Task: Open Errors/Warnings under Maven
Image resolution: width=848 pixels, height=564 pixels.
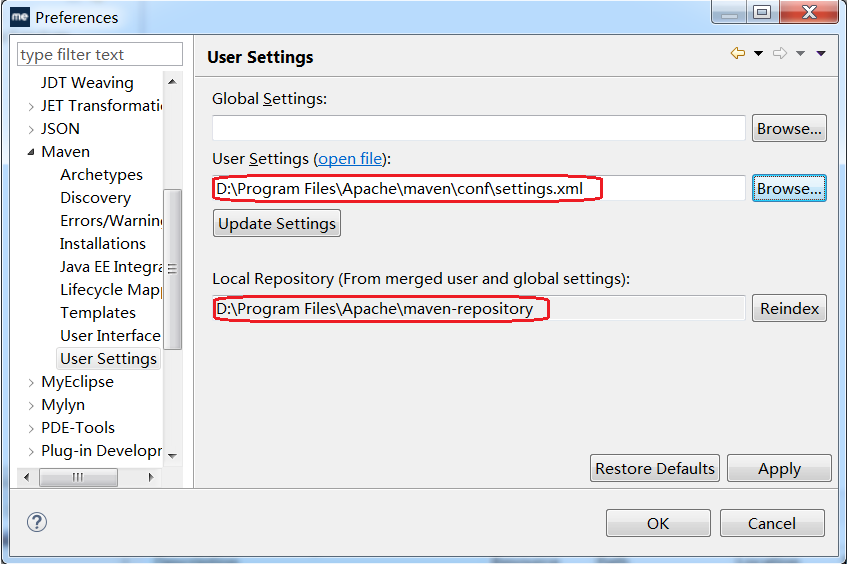Action: coord(111,221)
